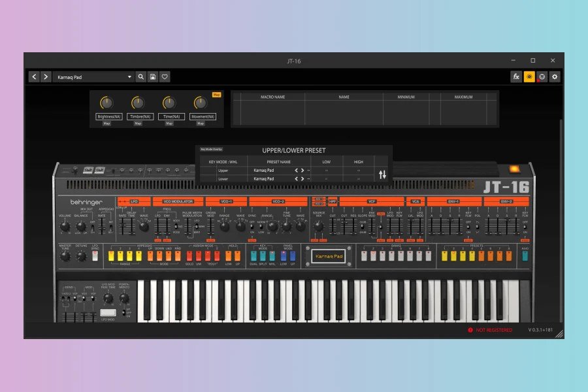Click the Time(NA) macro name field
The height and width of the screenshot is (392, 588).
tap(171, 117)
